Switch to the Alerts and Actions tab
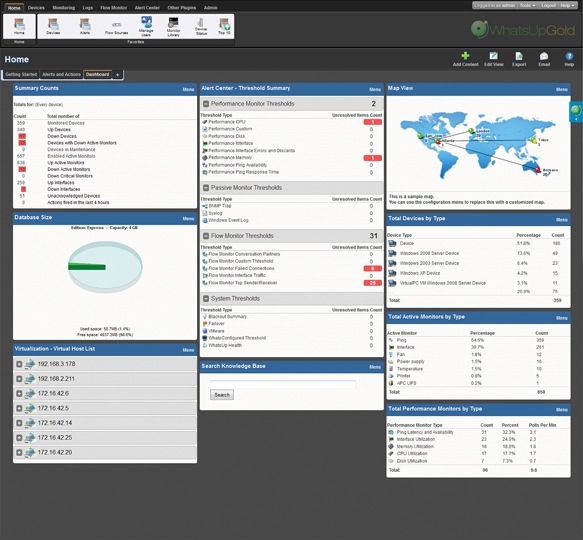 (61, 74)
